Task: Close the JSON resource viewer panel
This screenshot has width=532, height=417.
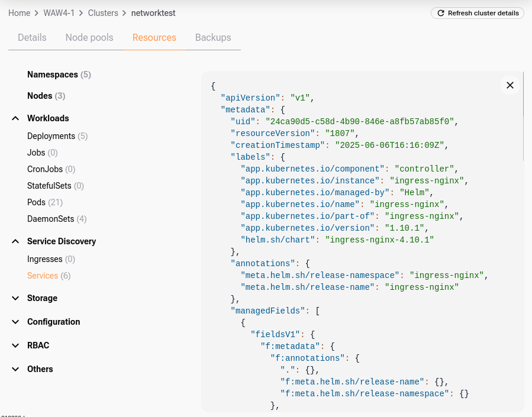Action: pyautogui.click(x=510, y=85)
